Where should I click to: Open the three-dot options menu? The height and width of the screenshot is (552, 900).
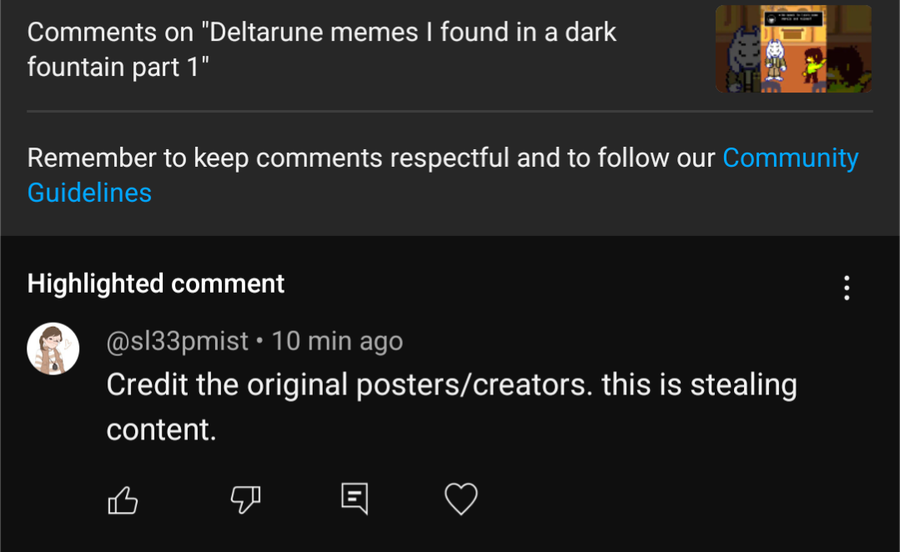point(847,289)
